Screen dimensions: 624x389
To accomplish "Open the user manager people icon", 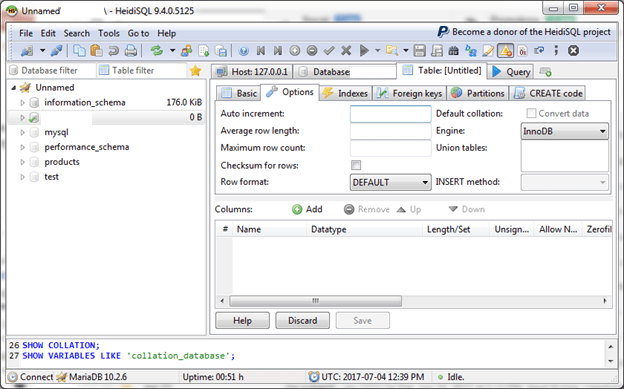I will (186, 51).
